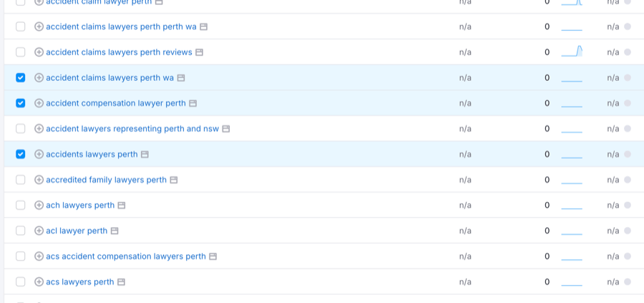The image size is (644, 303).
Task: Click grey status dot in acl lawyer perth row
Action: [628, 231]
